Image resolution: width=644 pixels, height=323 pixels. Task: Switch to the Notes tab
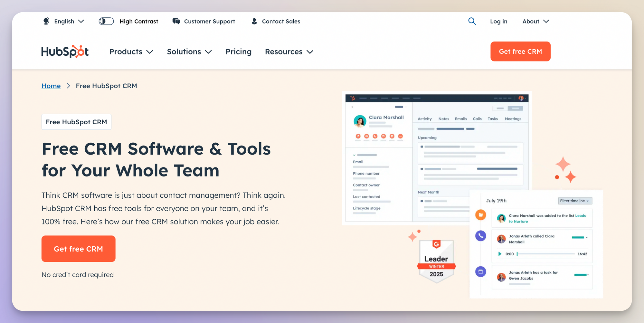[x=444, y=119]
